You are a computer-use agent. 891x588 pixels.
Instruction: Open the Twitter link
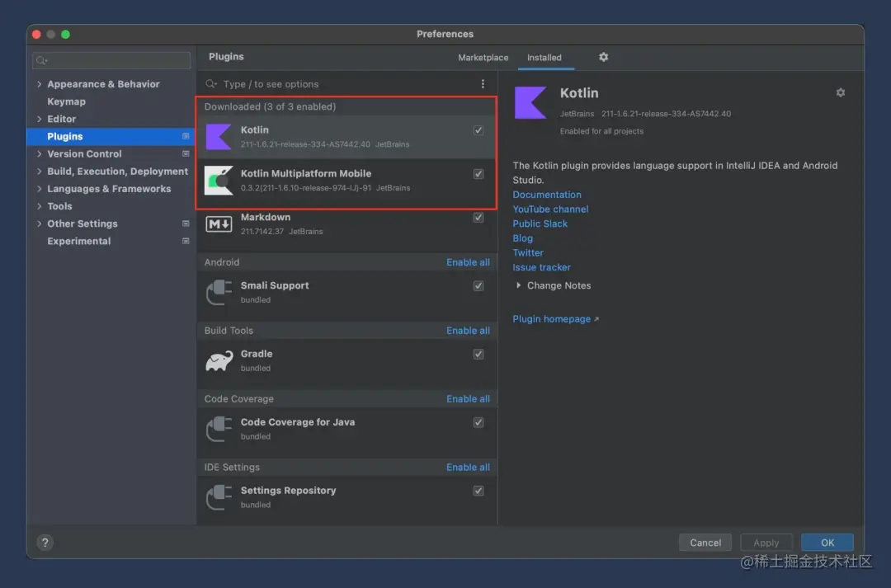528,253
